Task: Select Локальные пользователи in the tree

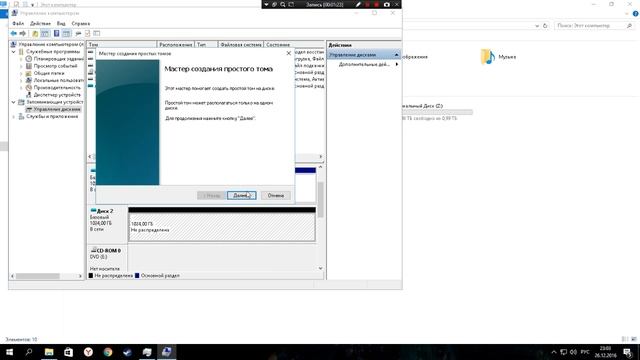Action: tap(58, 80)
